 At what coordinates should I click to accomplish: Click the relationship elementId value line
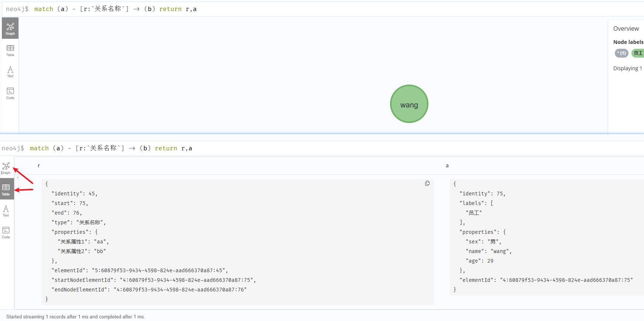(140, 270)
